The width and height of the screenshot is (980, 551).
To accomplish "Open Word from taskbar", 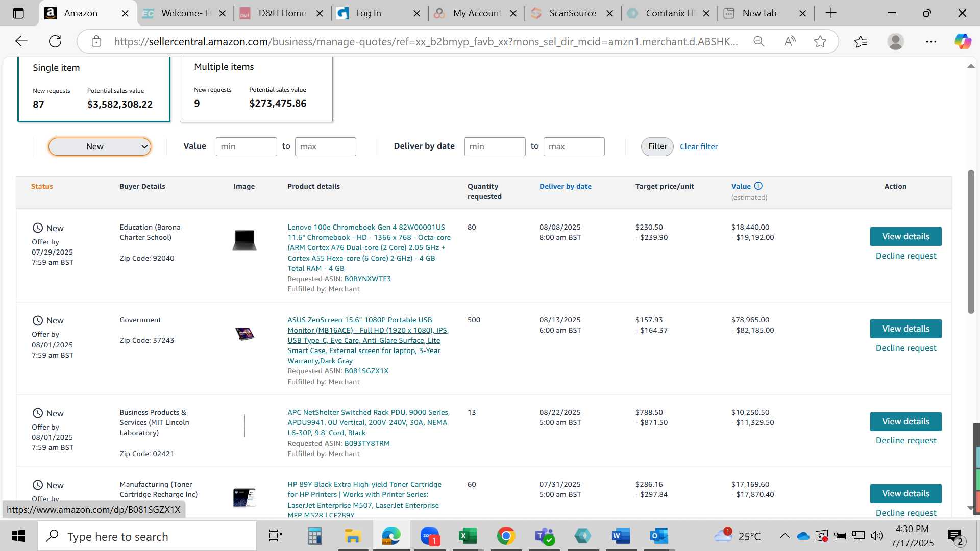I will [x=621, y=536].
